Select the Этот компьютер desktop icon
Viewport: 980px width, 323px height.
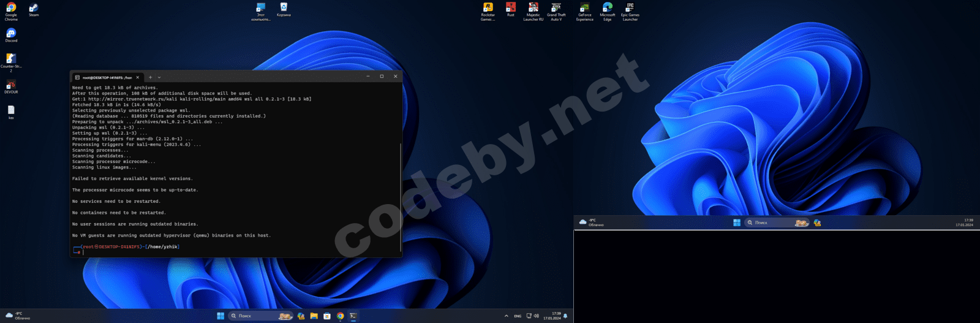(x=260, y=11)
